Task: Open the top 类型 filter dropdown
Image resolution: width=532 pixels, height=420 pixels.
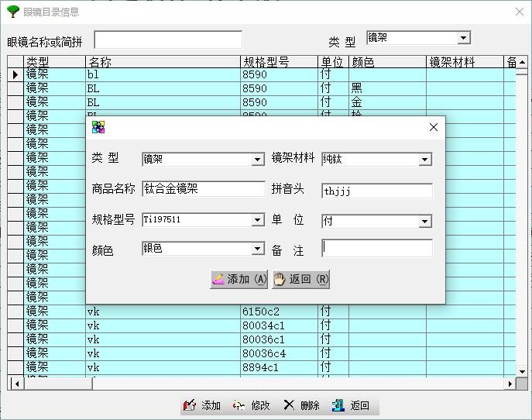Action: tap(463, 38)
